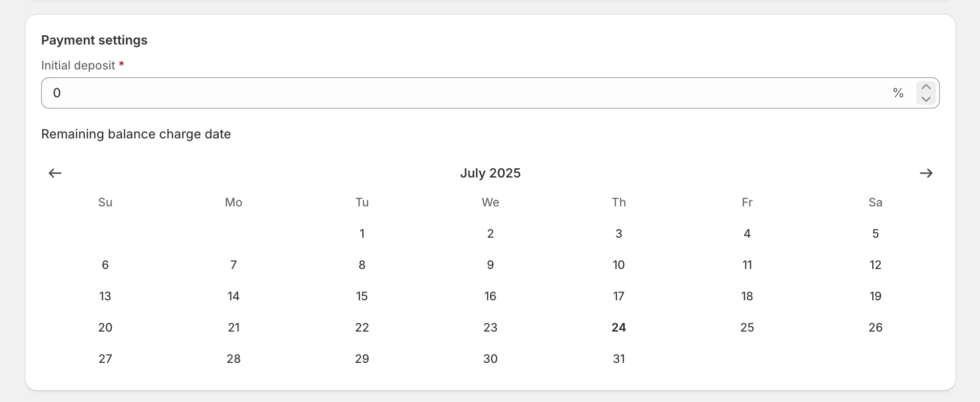Choose July 28 as balance date
This screenshot has width=980, height=402.
tap(233, 359)
